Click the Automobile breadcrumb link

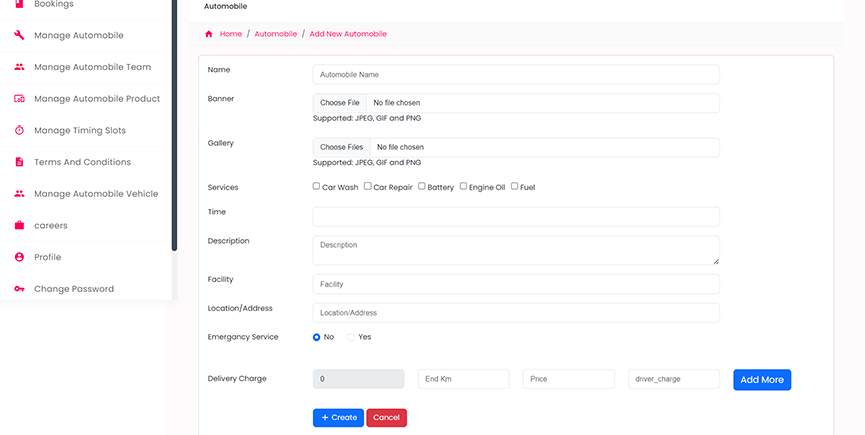tap(275, 34)
